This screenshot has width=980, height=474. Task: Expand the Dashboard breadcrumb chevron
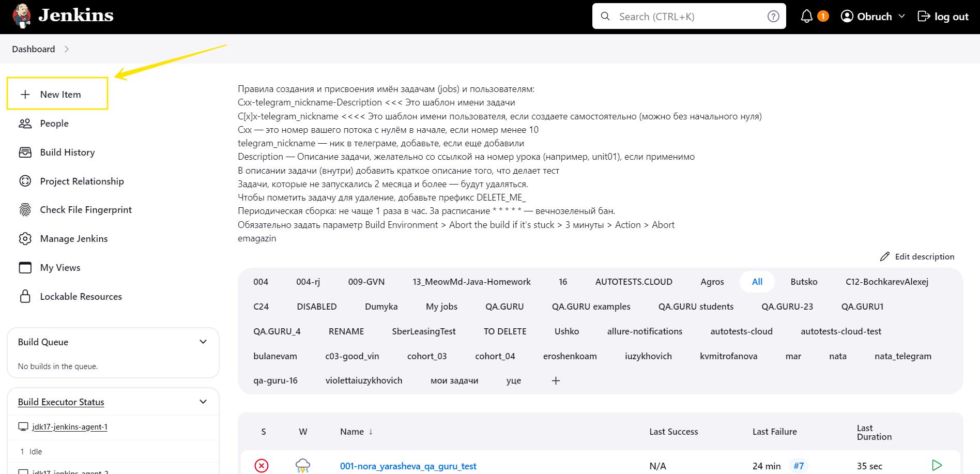click(66, 49)
